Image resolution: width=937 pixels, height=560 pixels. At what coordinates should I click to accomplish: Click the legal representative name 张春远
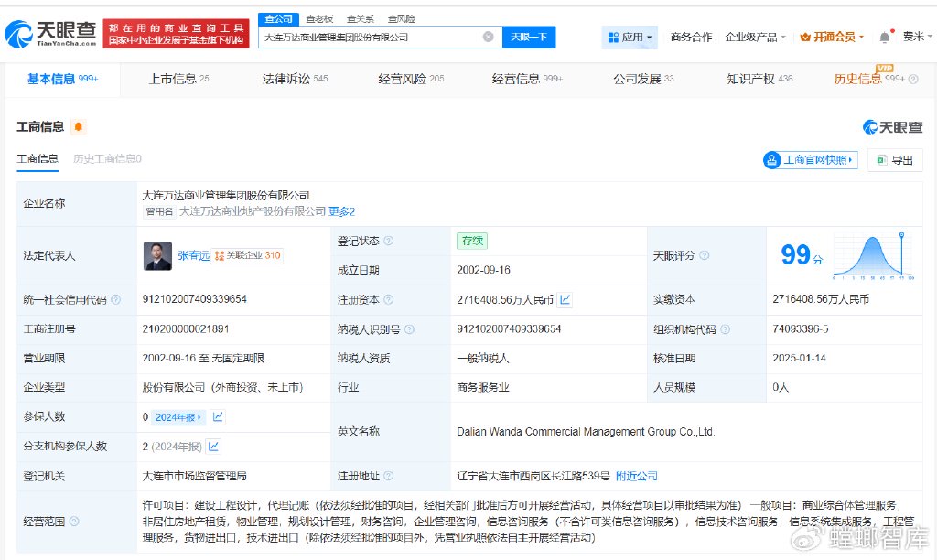click(192, 255)
